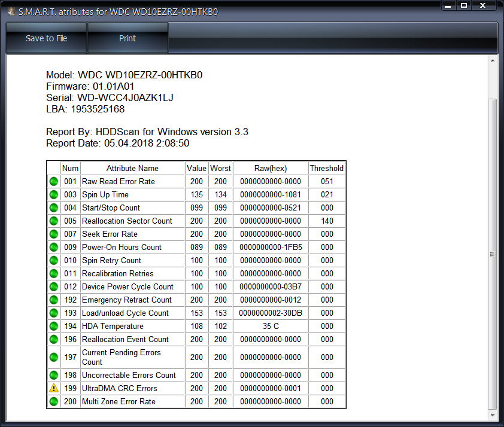Image resolution: width=504 pixels, height=427 pixels.
Task: Click threshold 051 for Raw Read Error Rate
Action: (327, 181)
